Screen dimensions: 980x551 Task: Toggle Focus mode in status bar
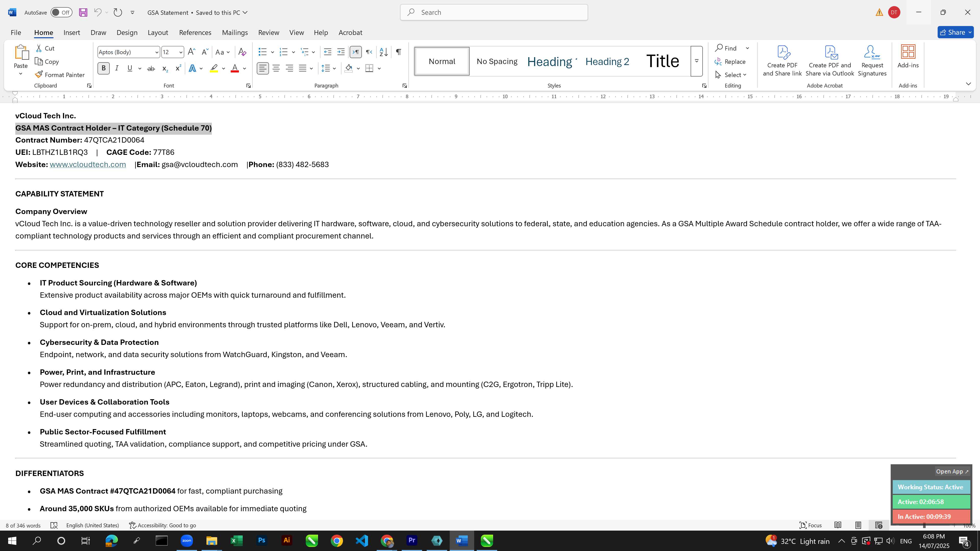tap(810, 525)
